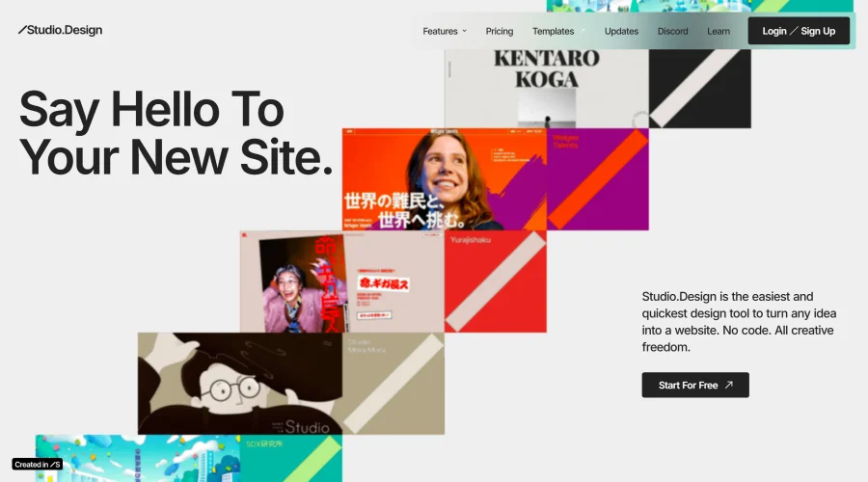The image size is (868, 482).
Task: Open the Learn page
Action: tap(718, 32)
